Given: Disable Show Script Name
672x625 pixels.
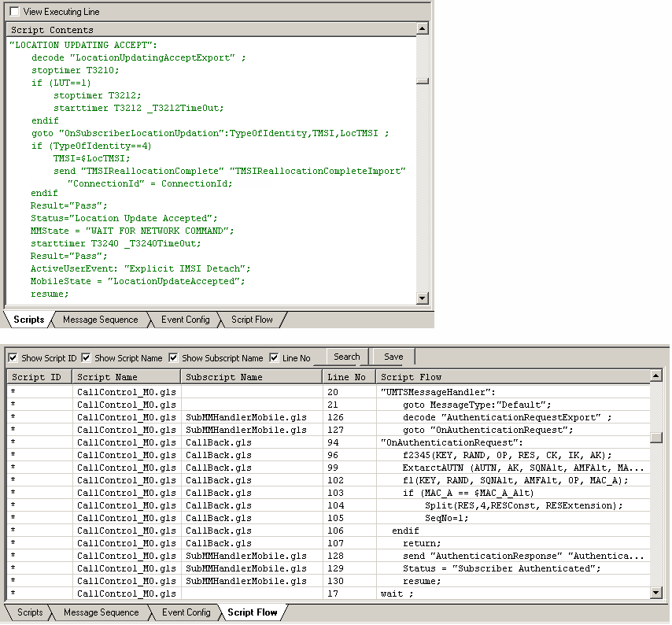Looking at the screenshot, I should (x=87, y=357).
